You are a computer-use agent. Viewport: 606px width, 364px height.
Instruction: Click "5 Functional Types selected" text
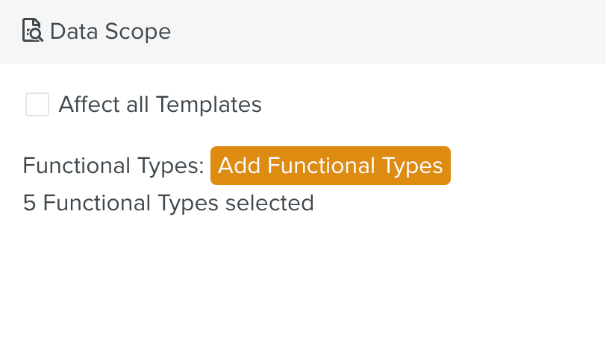tap(168, 203)
